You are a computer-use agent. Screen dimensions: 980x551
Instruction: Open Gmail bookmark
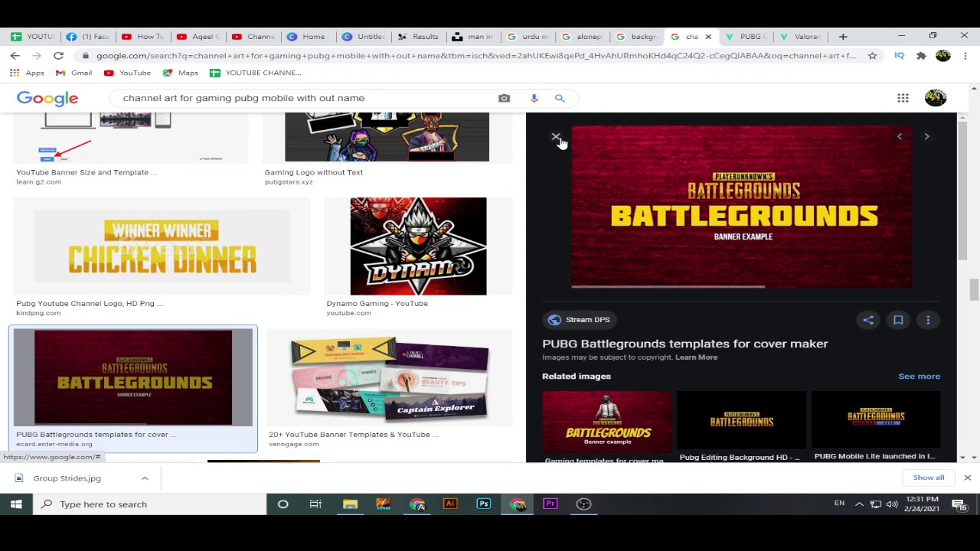tap(73, 73)
